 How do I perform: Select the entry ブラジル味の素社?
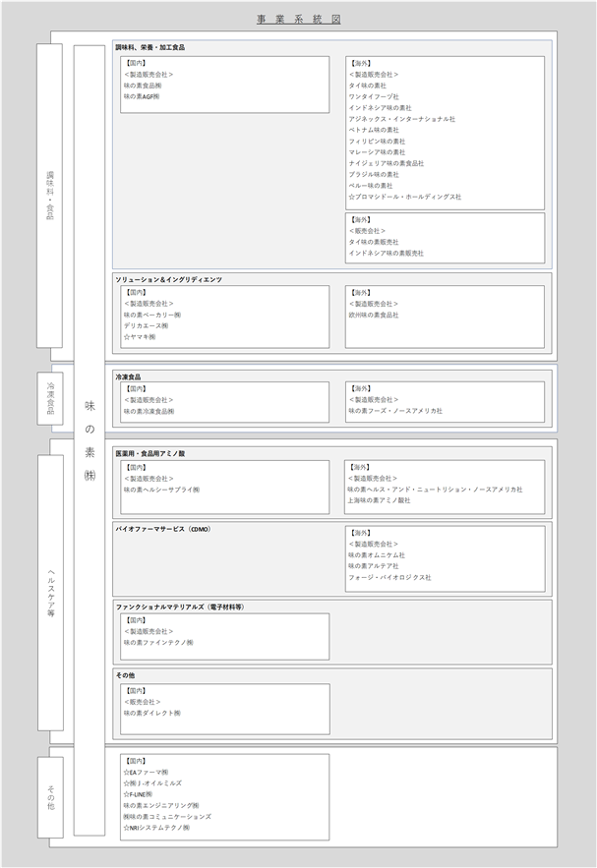click(374, 175)
